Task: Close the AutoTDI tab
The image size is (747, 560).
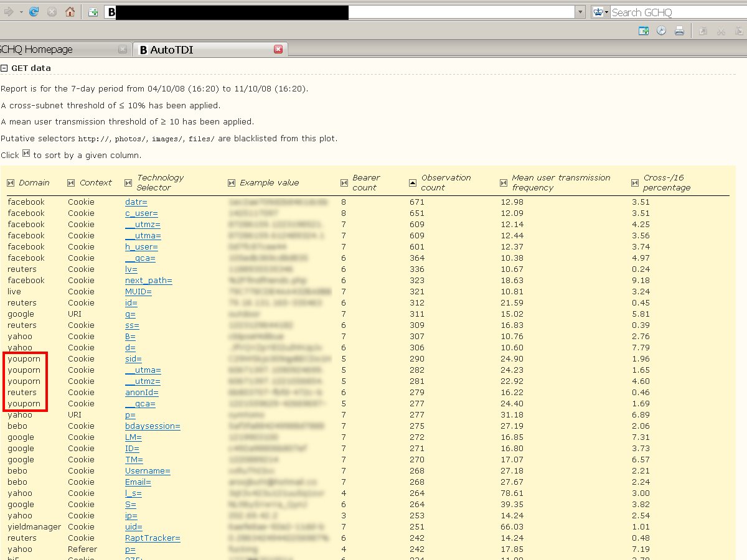Action: click(x=278, y=49)
